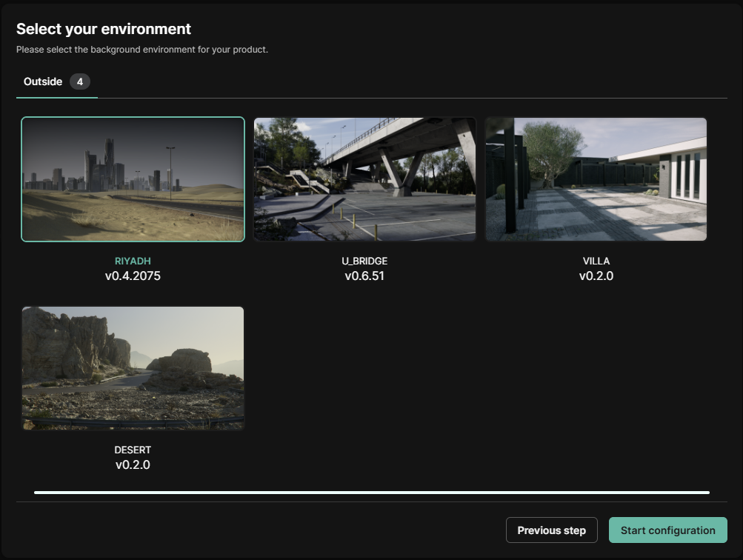Pick the Villa environment thumbnail
Image resolution: width=743 pixels, height=560 pixels.
pyautogui.click(x=596, y=179)
